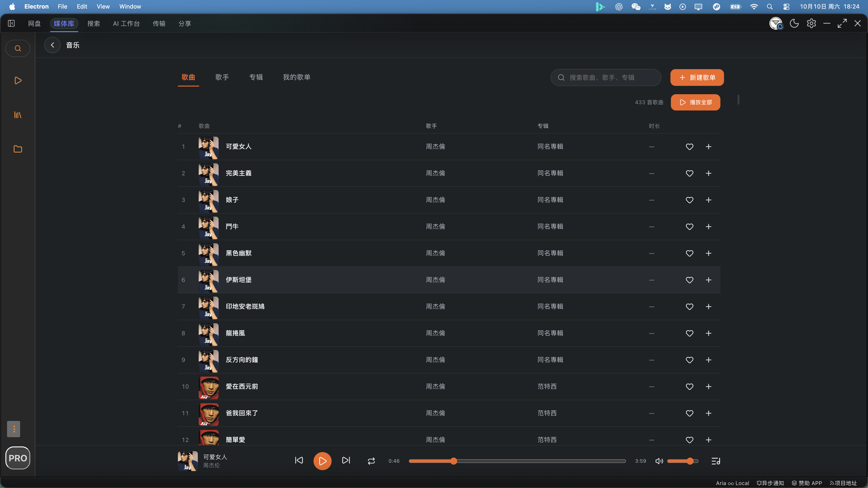Like the song 龍捲風
The width and height of the screenshot is (868, 488).
click(690, 333)
